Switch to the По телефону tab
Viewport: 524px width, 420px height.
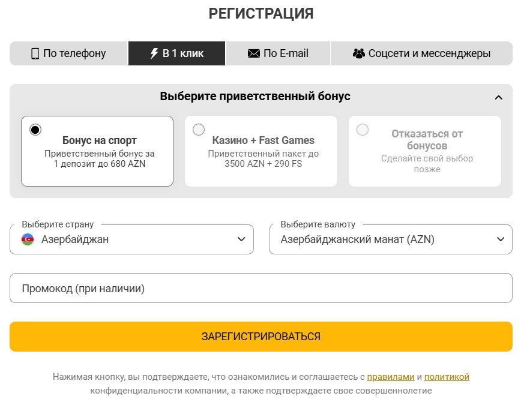(x=68, y=53)
